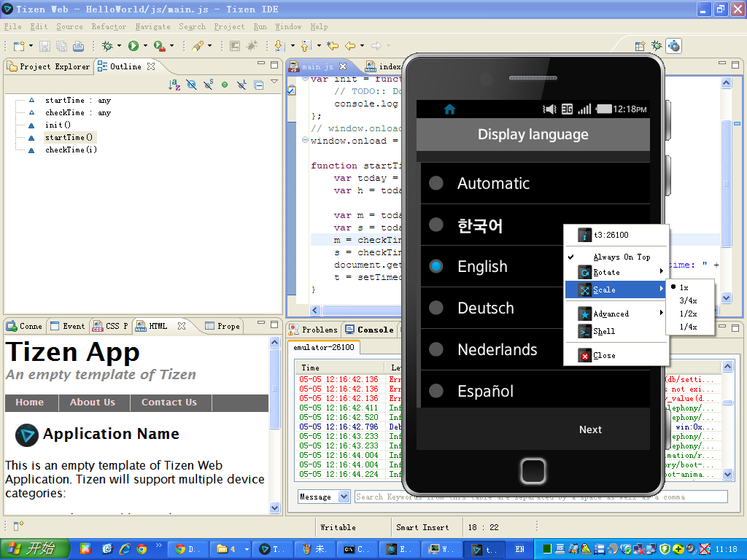Image resolution: width=747 pixels, height=560 pixels.
Task: Click the Search flashlight toolbar icon
Action: pyautogui.click(x=198, y=46)
